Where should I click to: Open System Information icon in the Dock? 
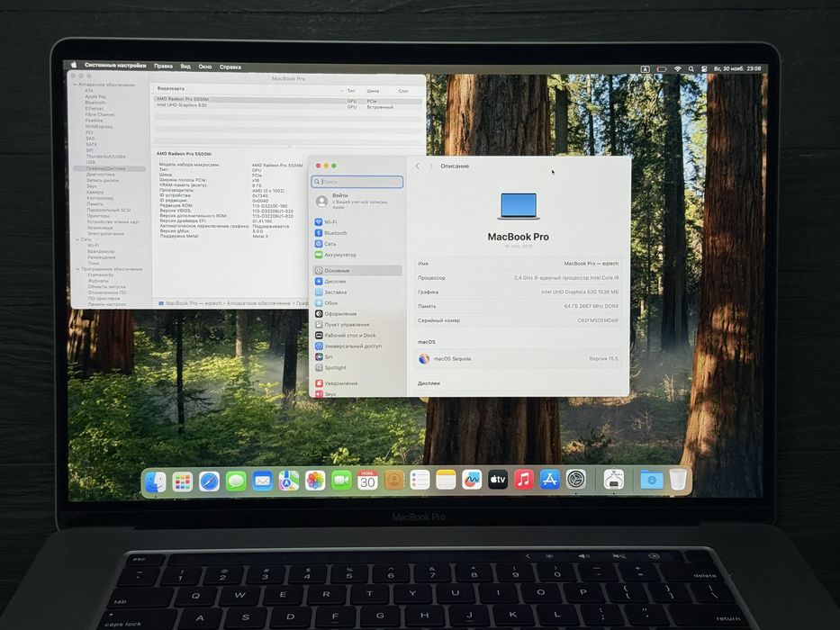(614, 480)
